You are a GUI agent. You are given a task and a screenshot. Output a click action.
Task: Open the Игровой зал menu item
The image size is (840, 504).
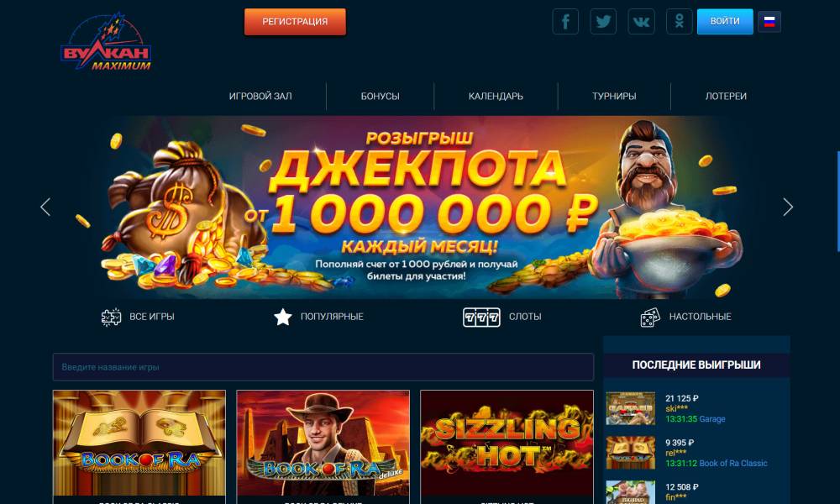[x=260, y=97]
